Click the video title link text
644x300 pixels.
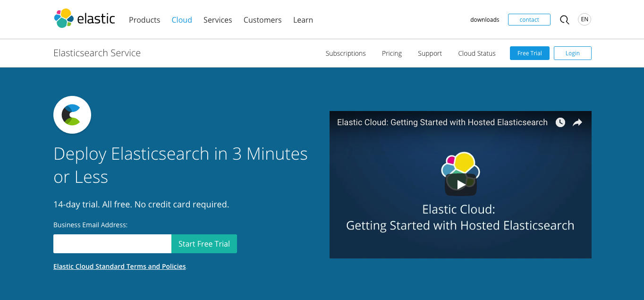pyautogui.click(x=442, y=122)
